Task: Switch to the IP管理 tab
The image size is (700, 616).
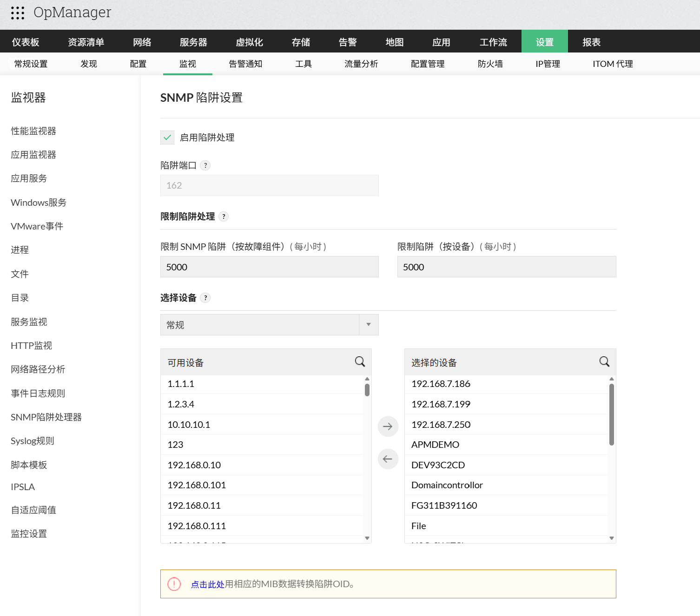Action: 548,64
